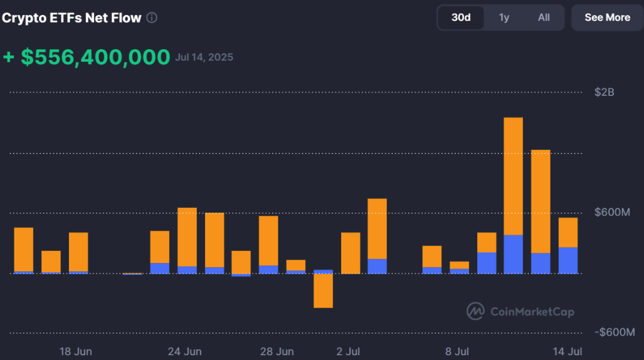Click the green +$556,400,000 net flow value
This screenshot has height=360, width=644.
pos(86,57)
